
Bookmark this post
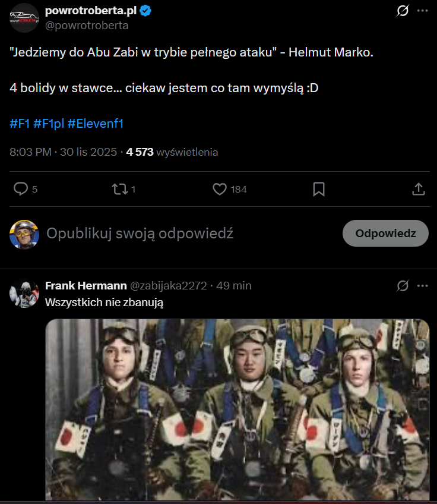[318, 189]
